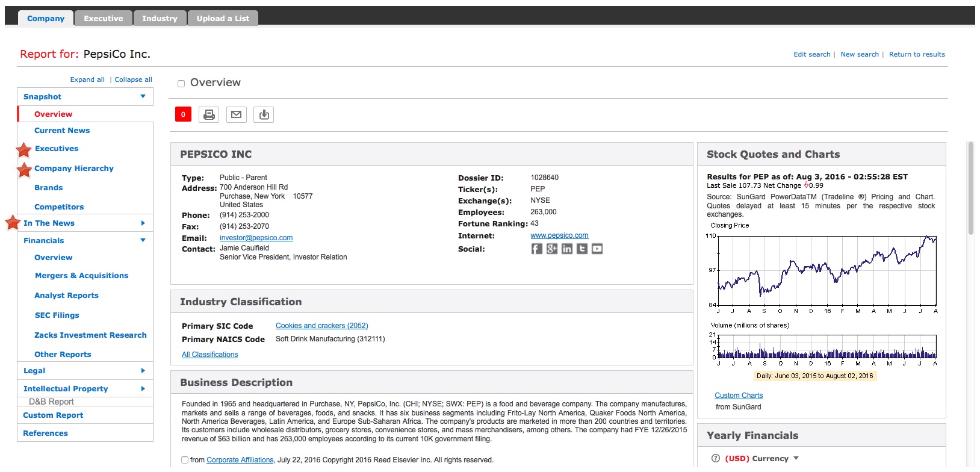
Task: Open Custom Report in sidebar
Action: coord(53,415)
